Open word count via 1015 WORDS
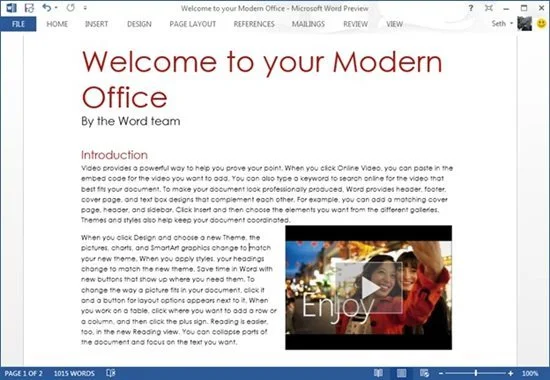 (x=74, y=373)
